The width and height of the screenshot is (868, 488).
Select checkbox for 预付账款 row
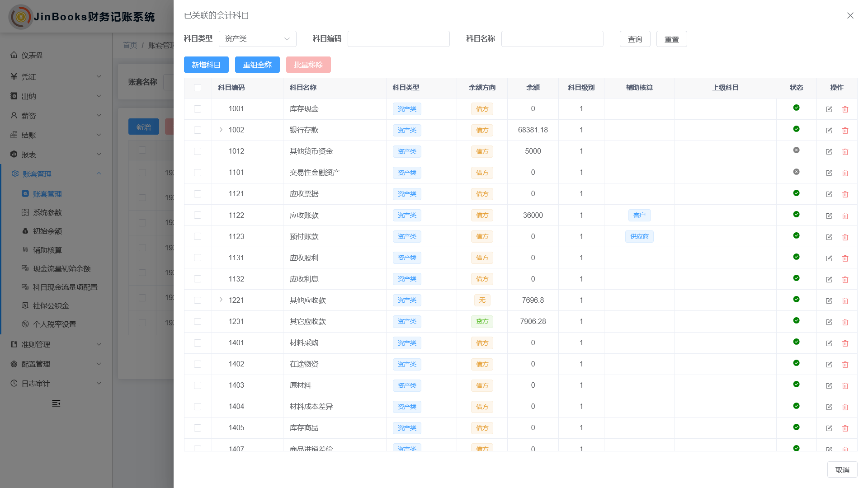(198, 237)
